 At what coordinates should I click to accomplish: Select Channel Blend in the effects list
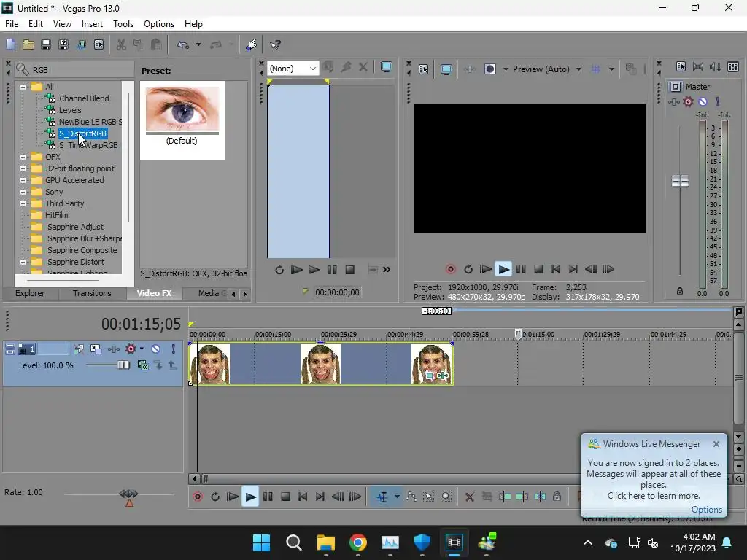84,98
